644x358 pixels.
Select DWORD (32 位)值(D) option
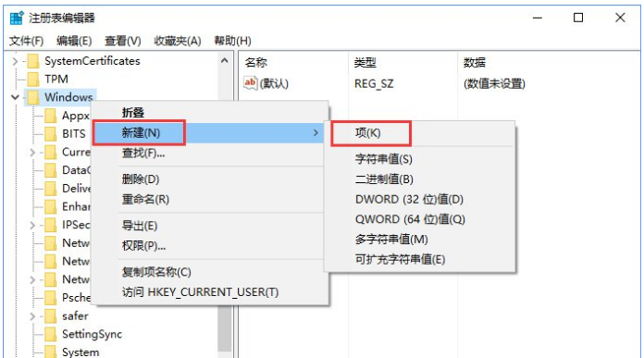point(409,200)
